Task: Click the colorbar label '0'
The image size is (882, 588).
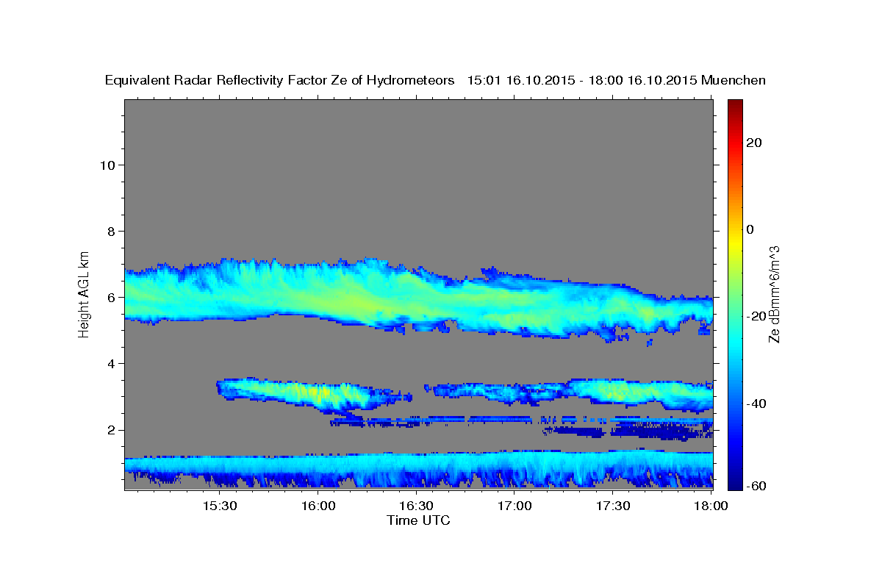Action: tap(750, 229)
